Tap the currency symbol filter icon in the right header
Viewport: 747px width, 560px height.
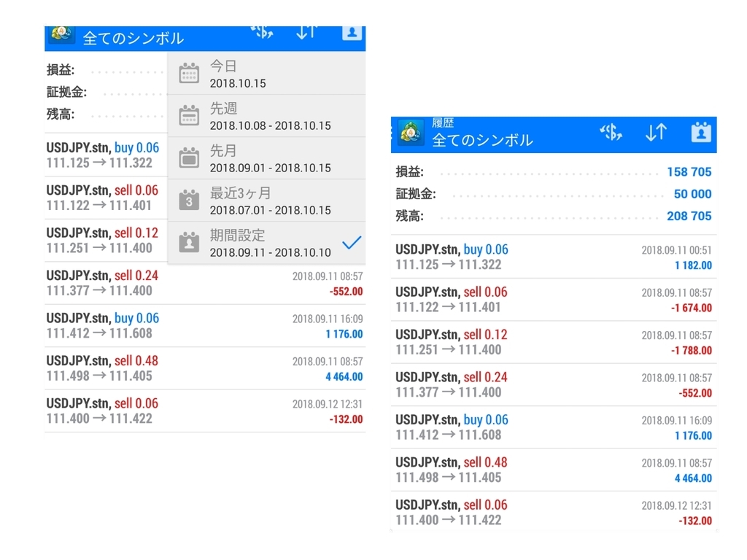coord(611,132)
